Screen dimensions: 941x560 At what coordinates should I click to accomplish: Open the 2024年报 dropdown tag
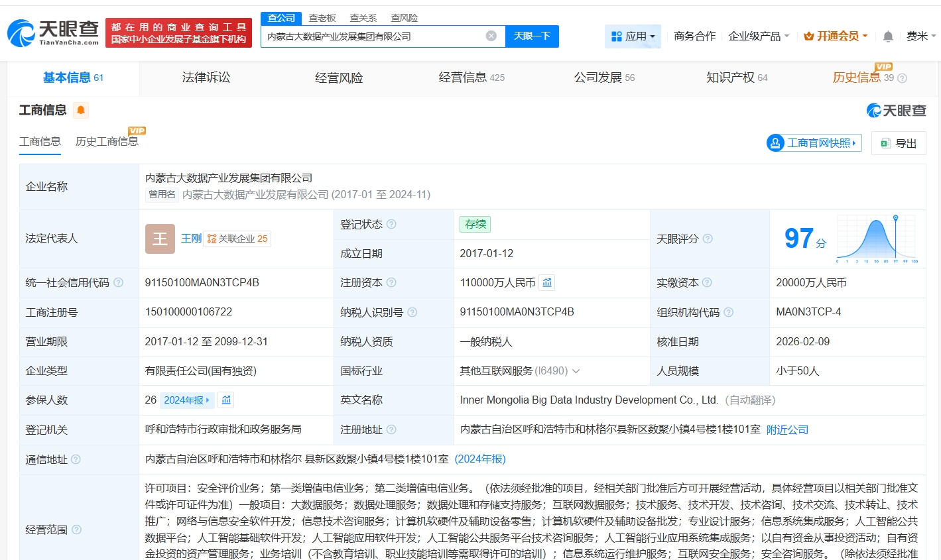click(187, 400)
